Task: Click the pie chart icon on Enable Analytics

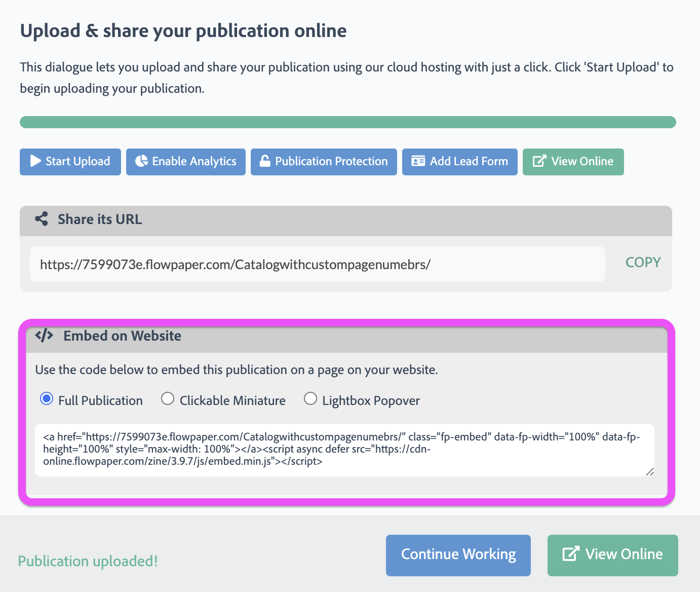Action: click(x=142, y=161)
